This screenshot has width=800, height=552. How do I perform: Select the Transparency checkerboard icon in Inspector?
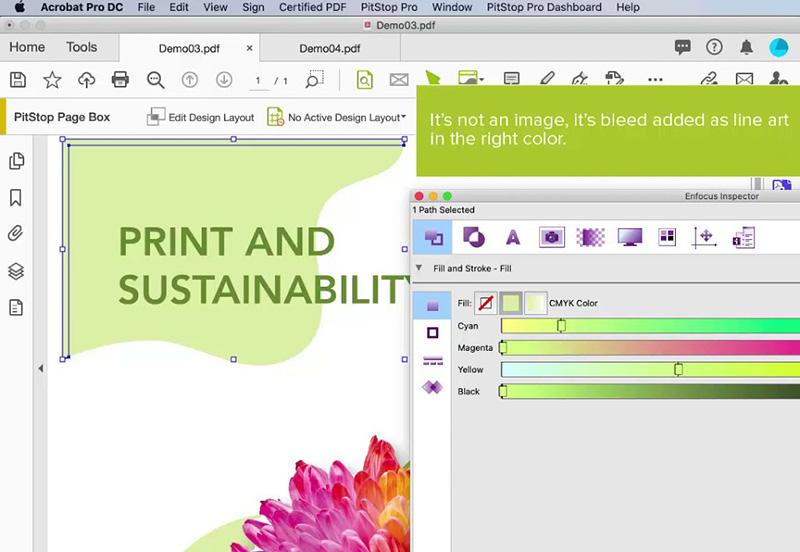pos(590,237)
